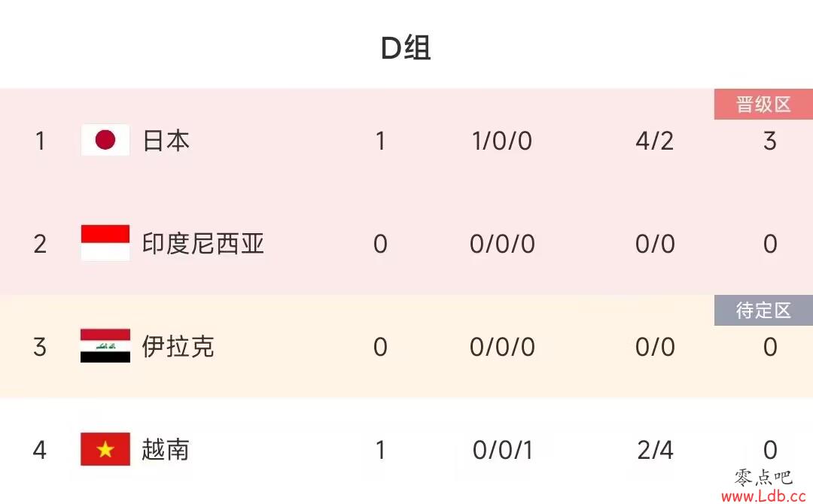Open the 越南 team name
The image size is (813, 504).
166,450
